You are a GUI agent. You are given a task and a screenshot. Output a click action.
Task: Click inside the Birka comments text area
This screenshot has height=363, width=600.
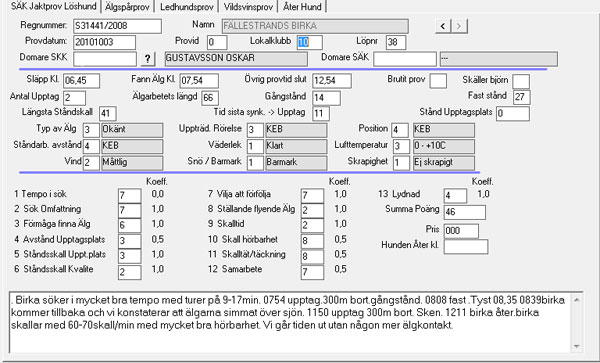click(x=290, y=322)
